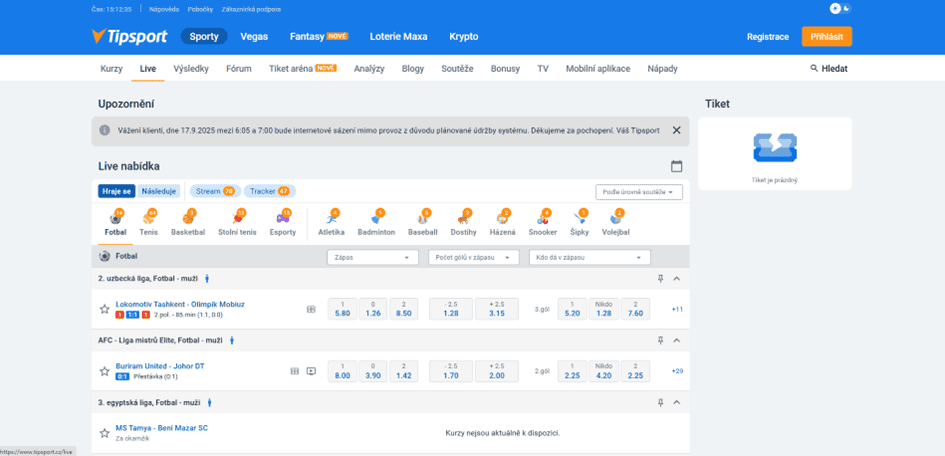Click the Tipsport logo
The height and width of the screenshot is (456, 945).
pos(129,36)
